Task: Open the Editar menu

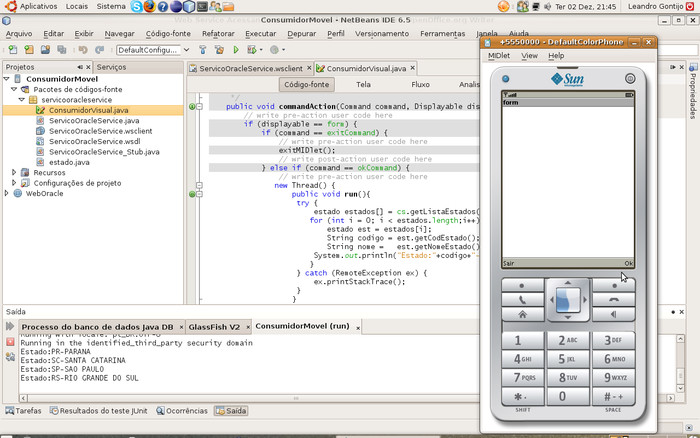Action: [54, 33]
